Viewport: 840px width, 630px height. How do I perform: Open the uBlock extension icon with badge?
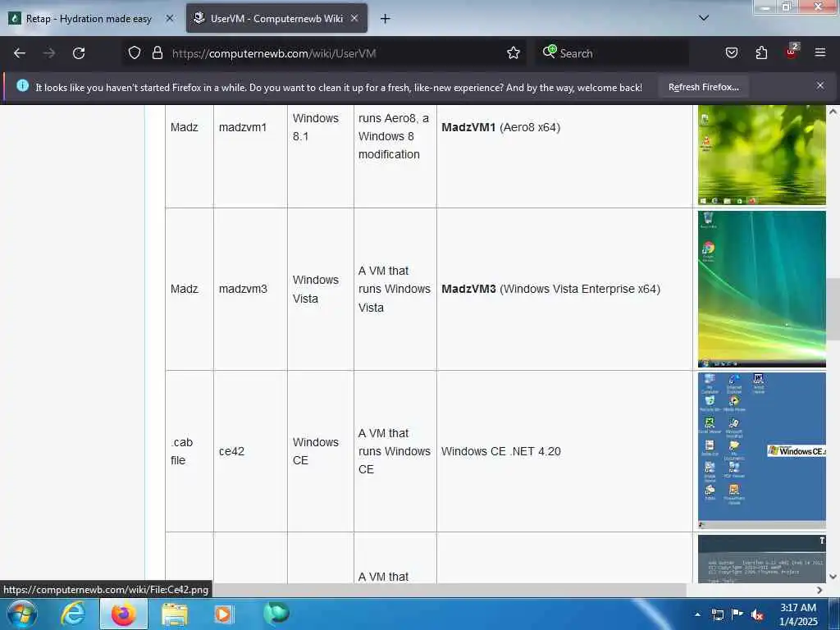(x=792, y=52)
